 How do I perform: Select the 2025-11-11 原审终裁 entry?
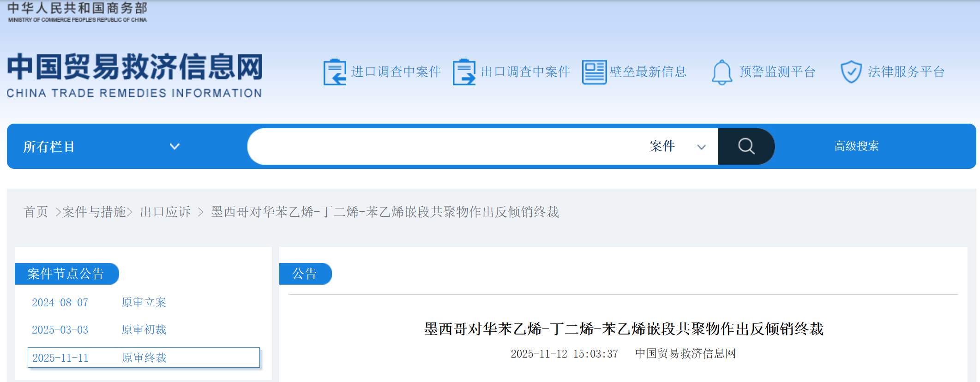coord(144,358)
